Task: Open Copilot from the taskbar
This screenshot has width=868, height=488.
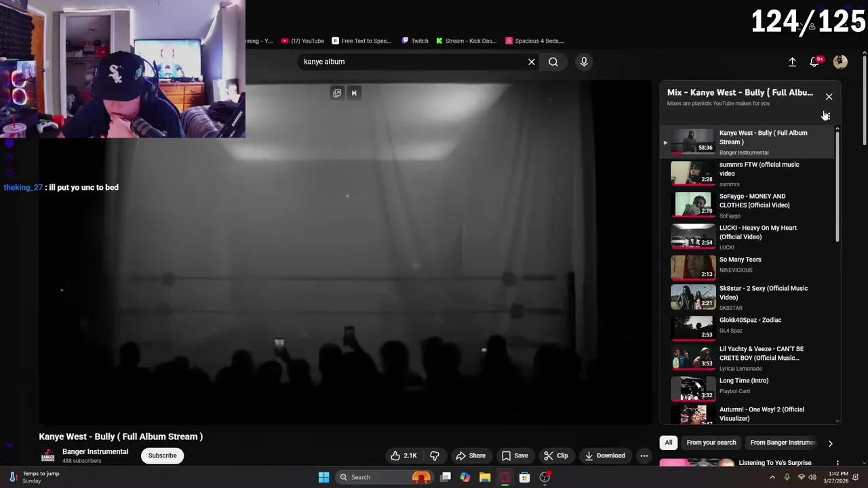Action: pyautogui.click(x=465, y=477)
